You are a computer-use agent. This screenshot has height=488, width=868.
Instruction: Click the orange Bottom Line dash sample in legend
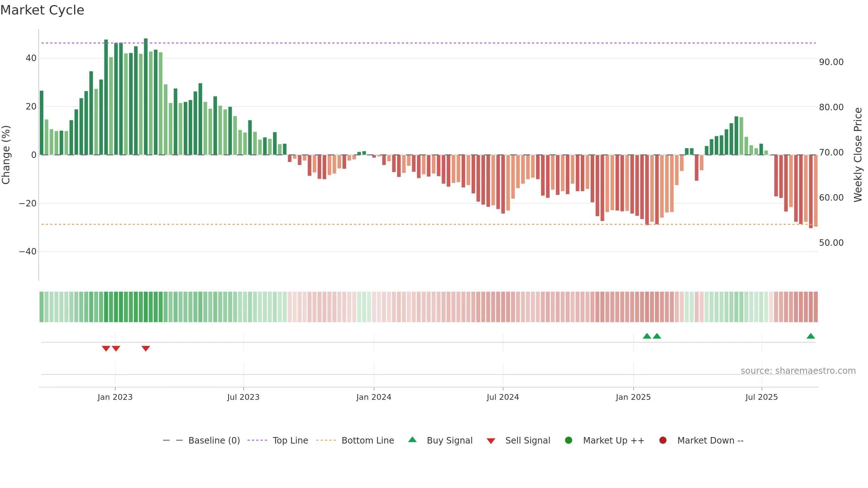click(x=326, y=440)
